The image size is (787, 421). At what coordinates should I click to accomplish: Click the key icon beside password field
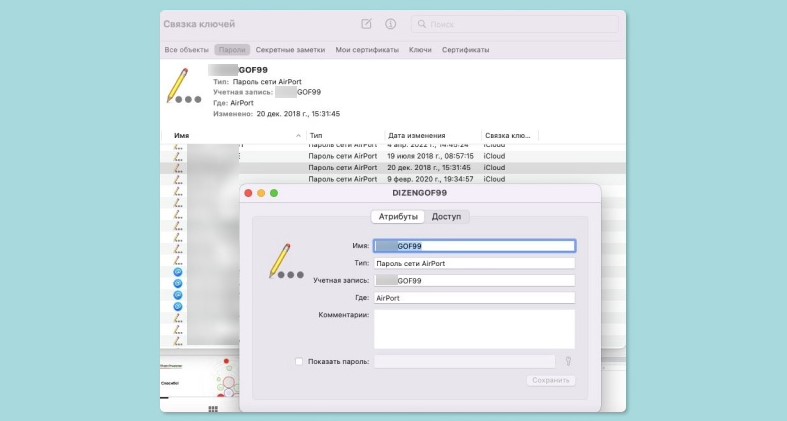tap(568, 361)
